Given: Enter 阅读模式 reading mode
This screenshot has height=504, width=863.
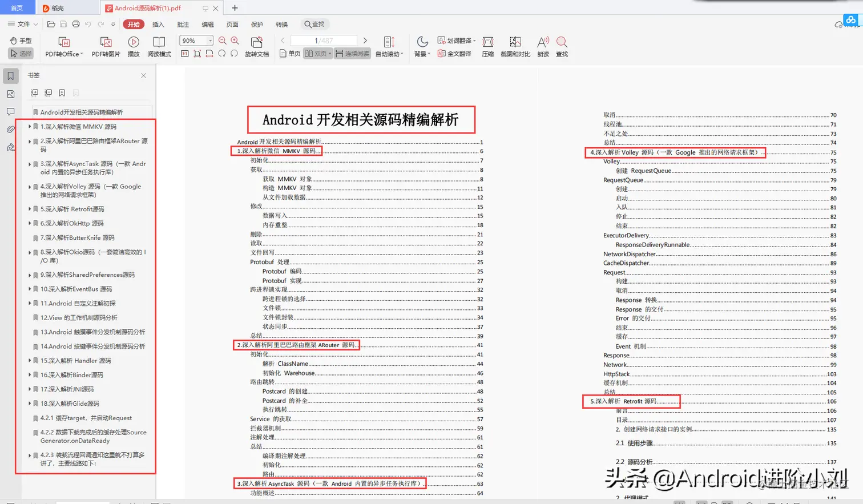Looking at the screenshot, I should click(x=158, y=46).
